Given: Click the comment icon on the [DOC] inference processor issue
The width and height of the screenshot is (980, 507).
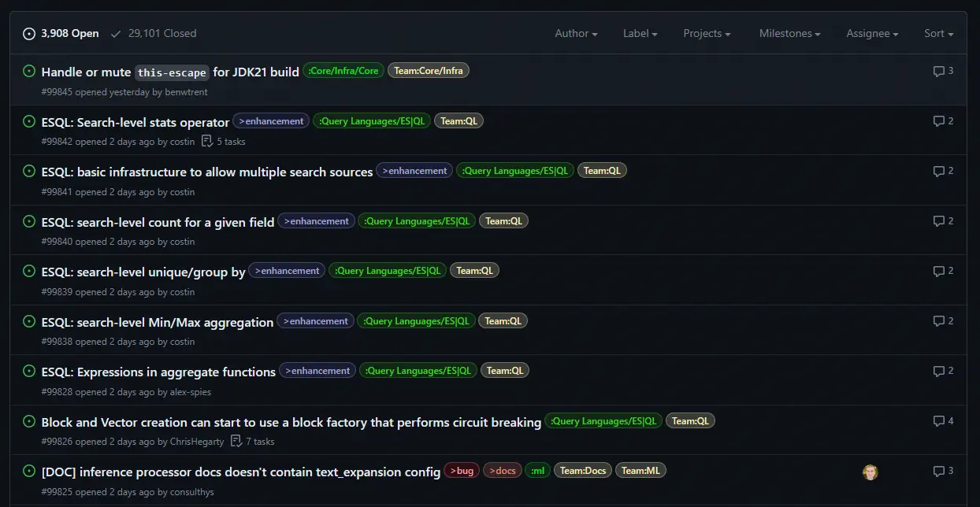Looking at the screenshot, I should click(x=938, y=471).
